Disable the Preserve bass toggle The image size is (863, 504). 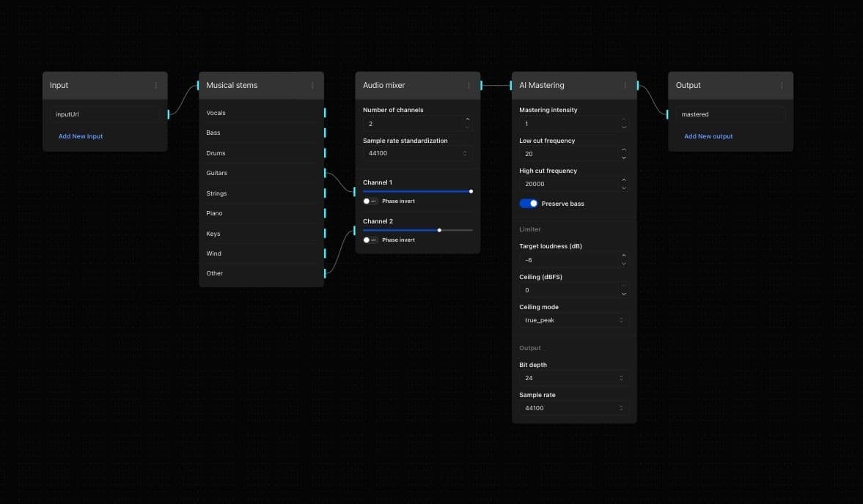point(529,204)
